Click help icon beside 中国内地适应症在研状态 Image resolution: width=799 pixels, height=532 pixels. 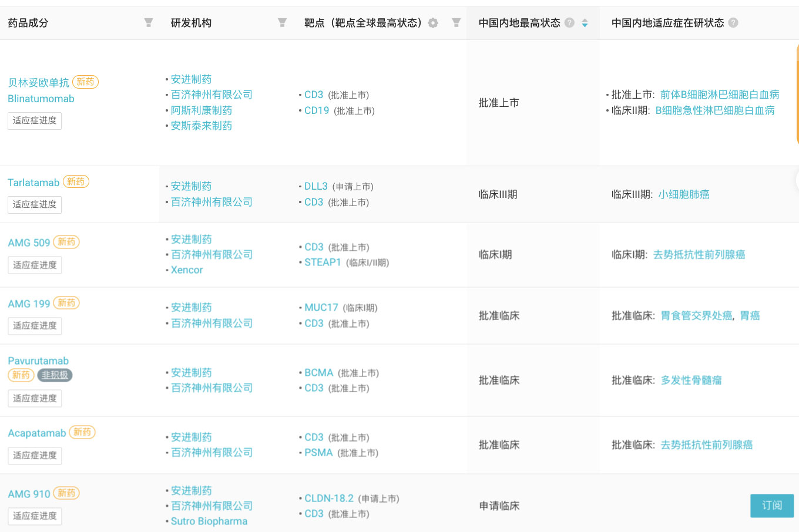coord(733,23)
